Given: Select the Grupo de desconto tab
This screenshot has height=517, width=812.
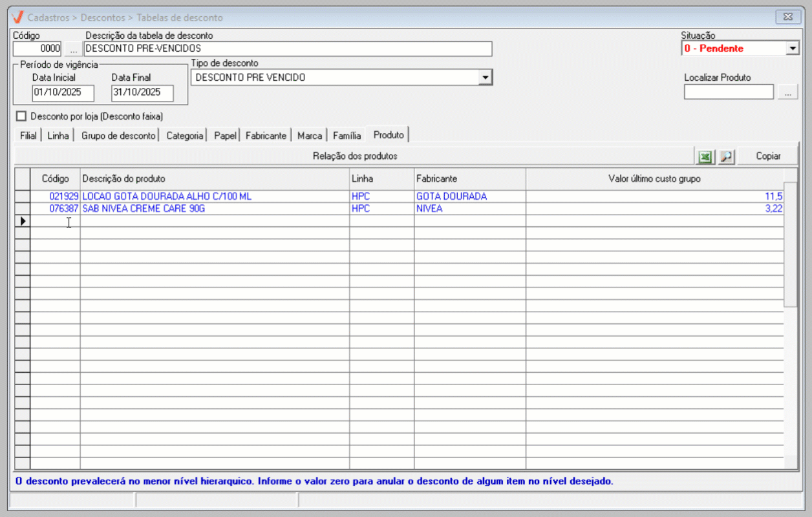Looking at the screenshot, I should (x=118, y=136).
